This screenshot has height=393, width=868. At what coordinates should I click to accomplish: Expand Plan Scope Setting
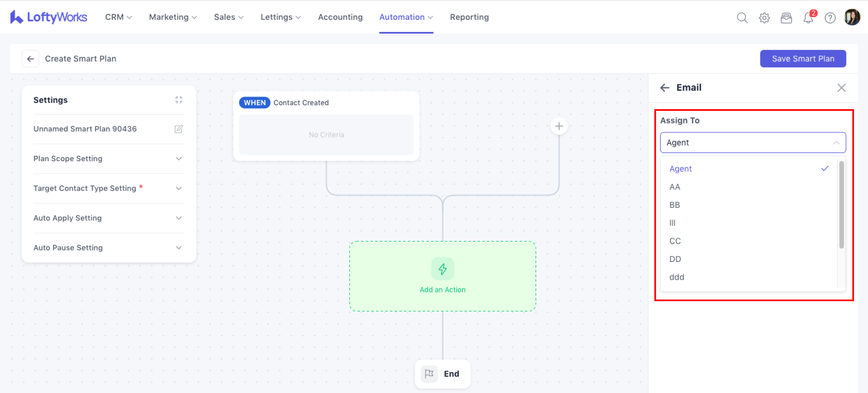click(179, 158)
